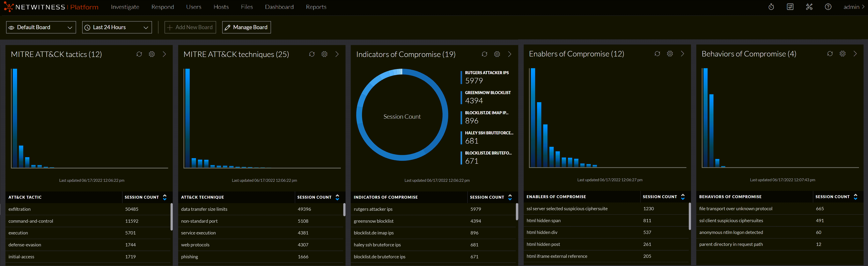This screenshot has width=868, height=266.
Task: Toggle sort on Behaviors session count column
Action: [x=856, y=197]
